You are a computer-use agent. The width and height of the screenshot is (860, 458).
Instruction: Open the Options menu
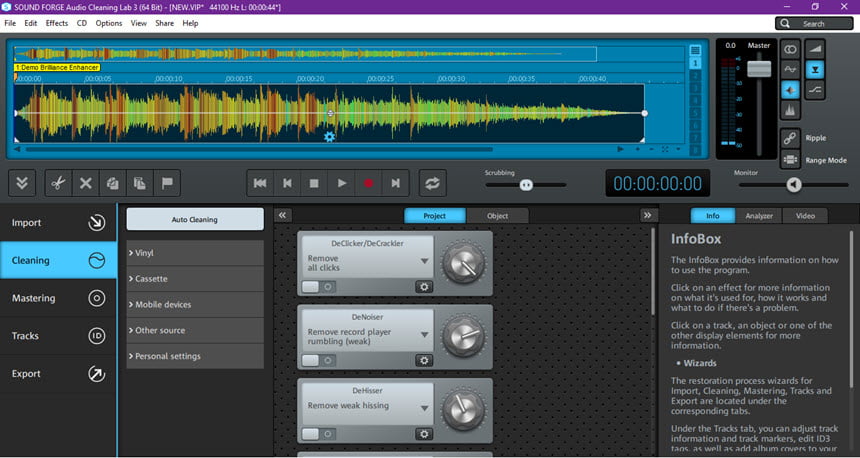click(x=109, y=23)
